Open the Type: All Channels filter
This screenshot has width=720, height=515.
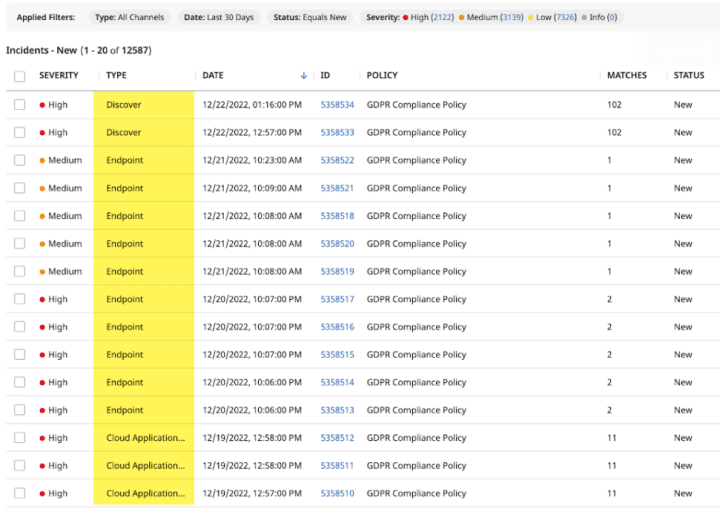(x=130, y=18)
